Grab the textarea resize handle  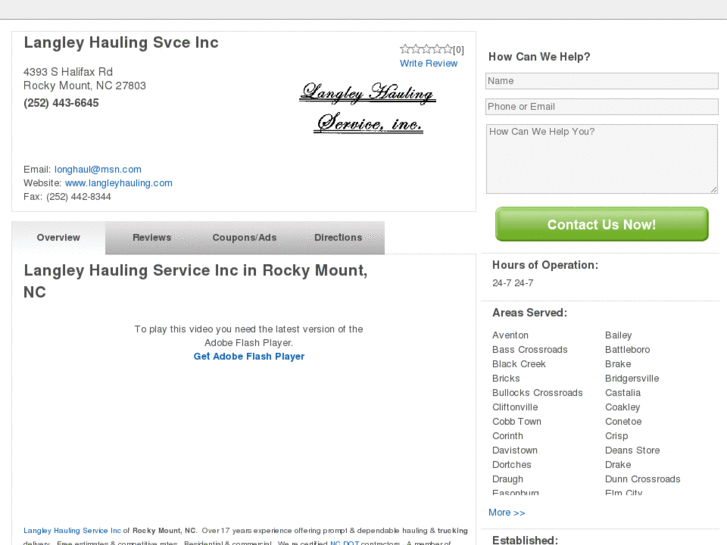tap(713, 189)
